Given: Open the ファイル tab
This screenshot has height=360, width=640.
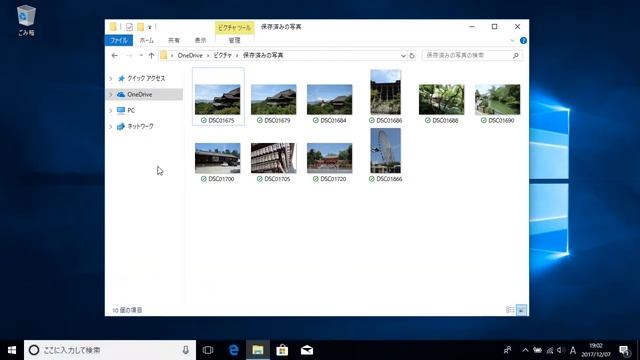Looking at the screenshot, I should pyautogui.click(x=119, y=40).
